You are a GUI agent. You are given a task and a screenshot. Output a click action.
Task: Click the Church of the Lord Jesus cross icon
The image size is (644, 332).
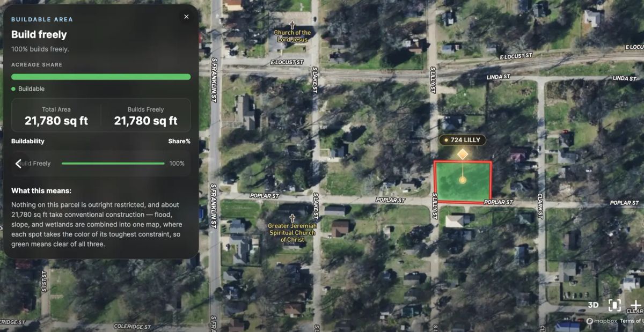(292, 25)
